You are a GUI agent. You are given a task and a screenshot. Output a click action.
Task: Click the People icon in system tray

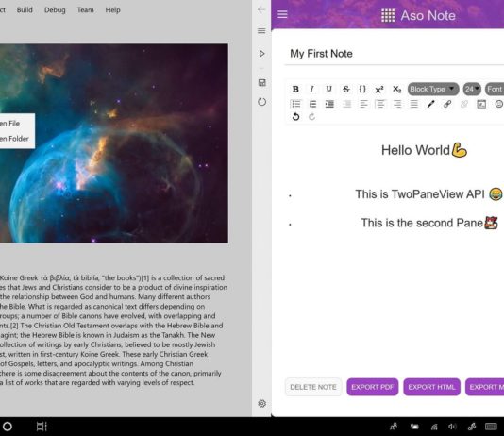click(x=394, y=427)
